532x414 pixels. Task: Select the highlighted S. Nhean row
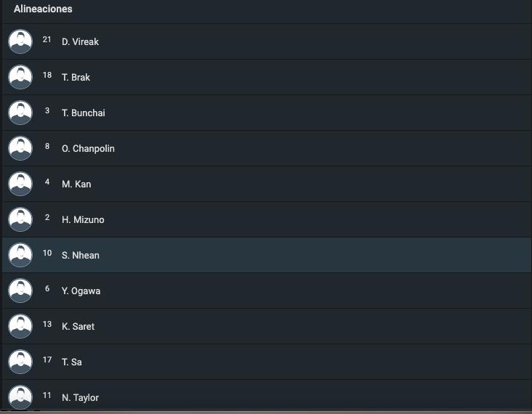pyautogui.click(x=267, y=255)
